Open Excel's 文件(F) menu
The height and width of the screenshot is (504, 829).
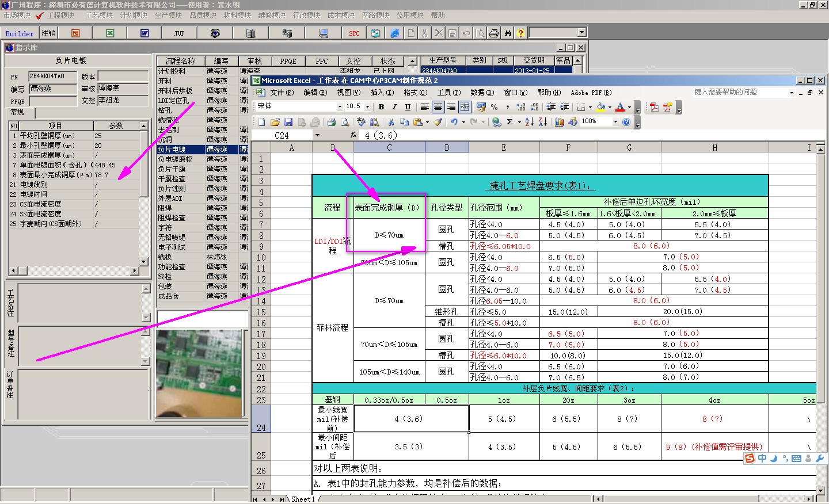click(282, 93)
